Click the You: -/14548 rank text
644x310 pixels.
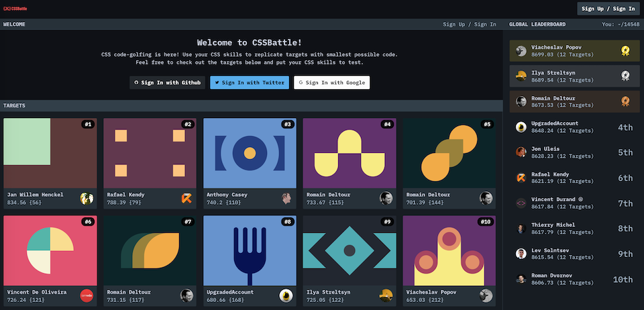tap(621, 24)
